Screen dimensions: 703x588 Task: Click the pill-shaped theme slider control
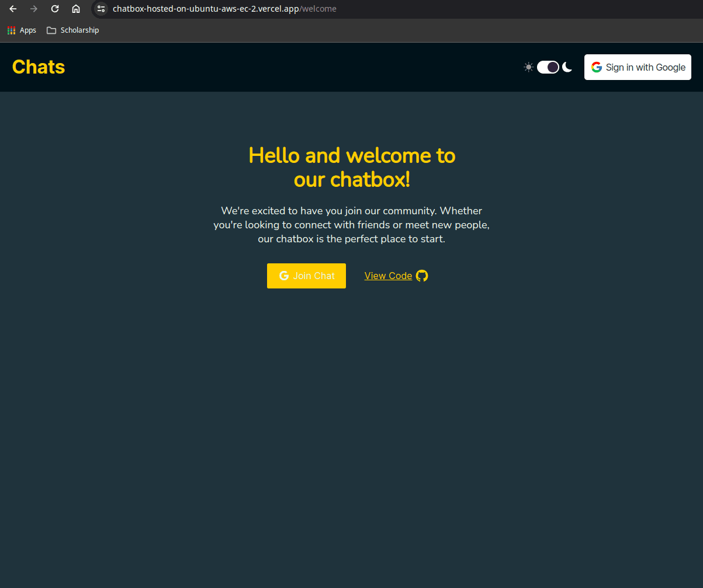(x=548, y=67)
